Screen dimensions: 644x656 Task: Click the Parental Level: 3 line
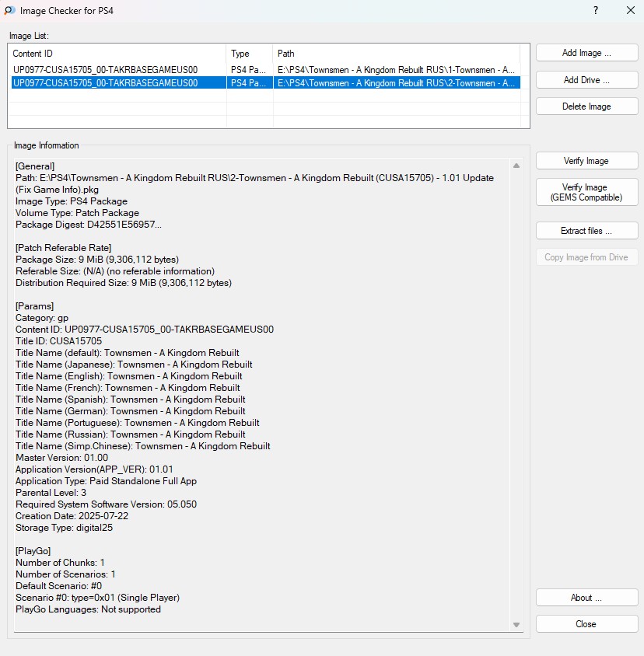[51, 493]
